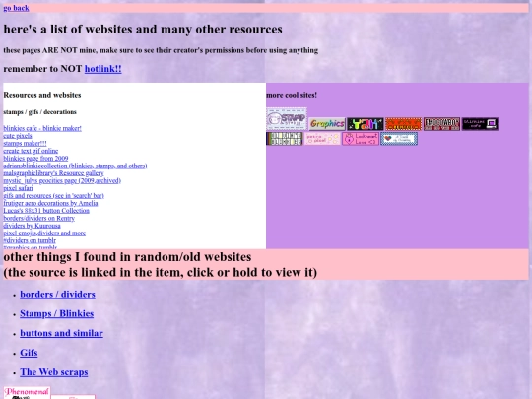Open the rainbow-lettered badge with a black background
Viewport: 532px width, 399px height.
pos(366,124)
